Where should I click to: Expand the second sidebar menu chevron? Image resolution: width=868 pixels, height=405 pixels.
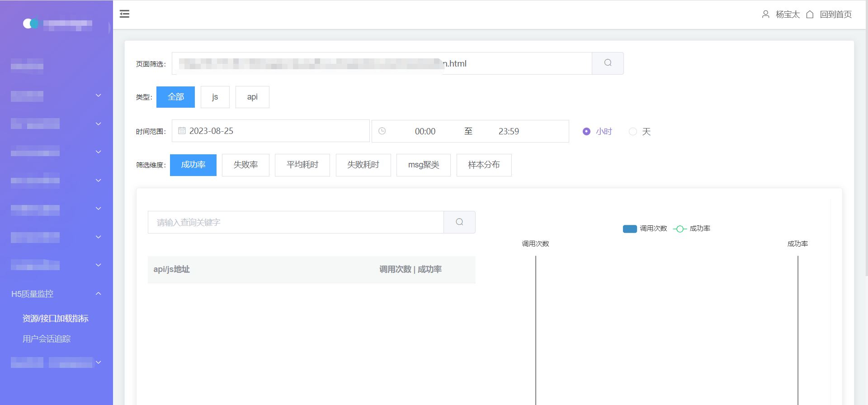pyautogui.click(x=98, y=124)
